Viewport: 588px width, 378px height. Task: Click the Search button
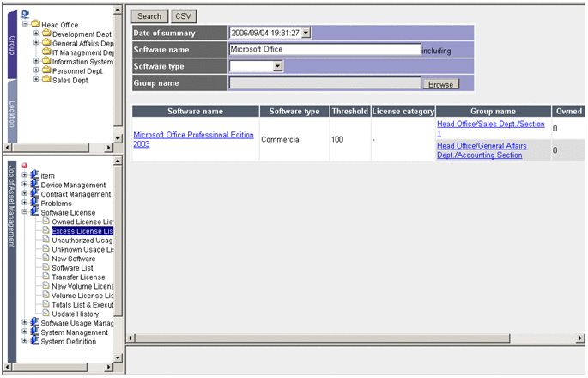149,16
